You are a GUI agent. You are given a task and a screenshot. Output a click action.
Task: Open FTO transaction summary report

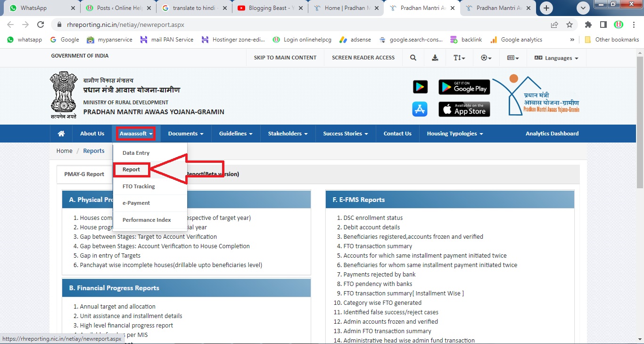pyautogui.click(x=378, y=246)
